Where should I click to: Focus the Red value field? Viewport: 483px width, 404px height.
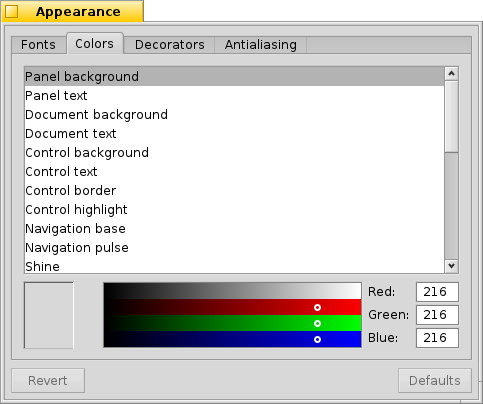(x=437, y=292)
